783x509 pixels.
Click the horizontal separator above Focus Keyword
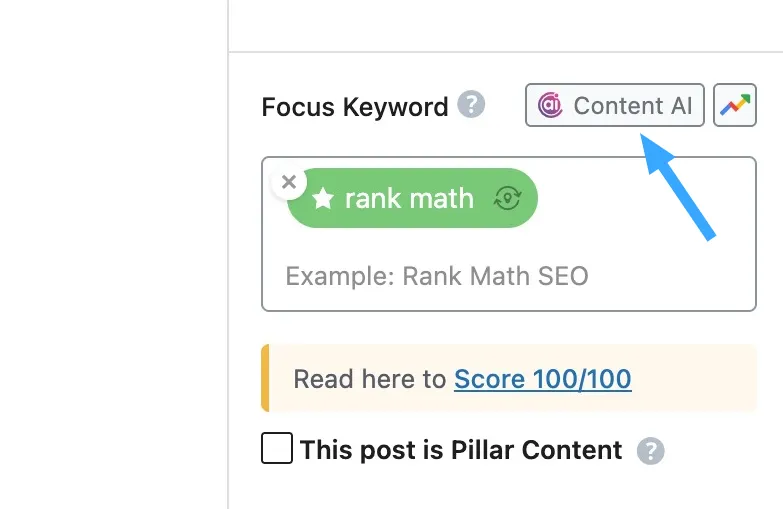tap(505, 51)
